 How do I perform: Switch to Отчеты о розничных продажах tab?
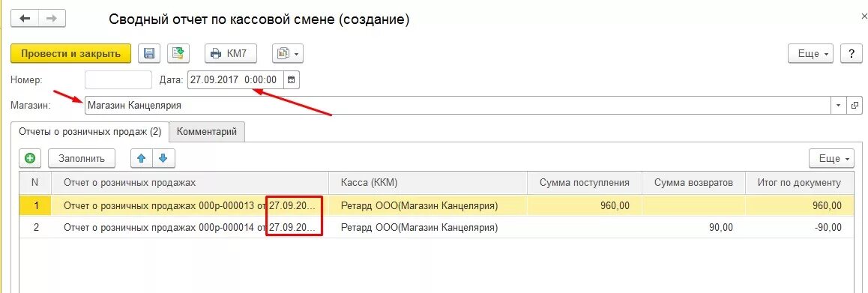click(x=90, y=132)
